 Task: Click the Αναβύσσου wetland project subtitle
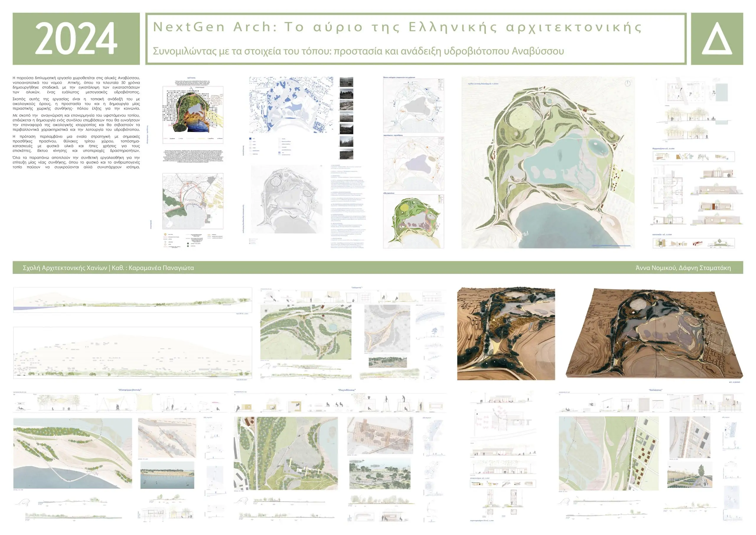tap(358, 51)
